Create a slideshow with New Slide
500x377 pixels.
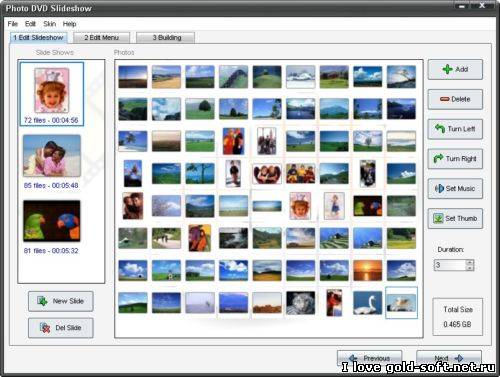click(x=61, y=301)
